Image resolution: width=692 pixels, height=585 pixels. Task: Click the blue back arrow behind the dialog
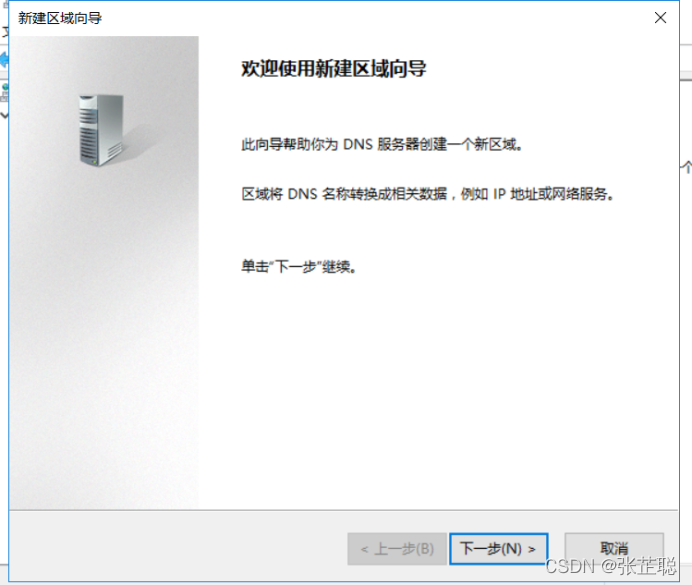[4, 60]
